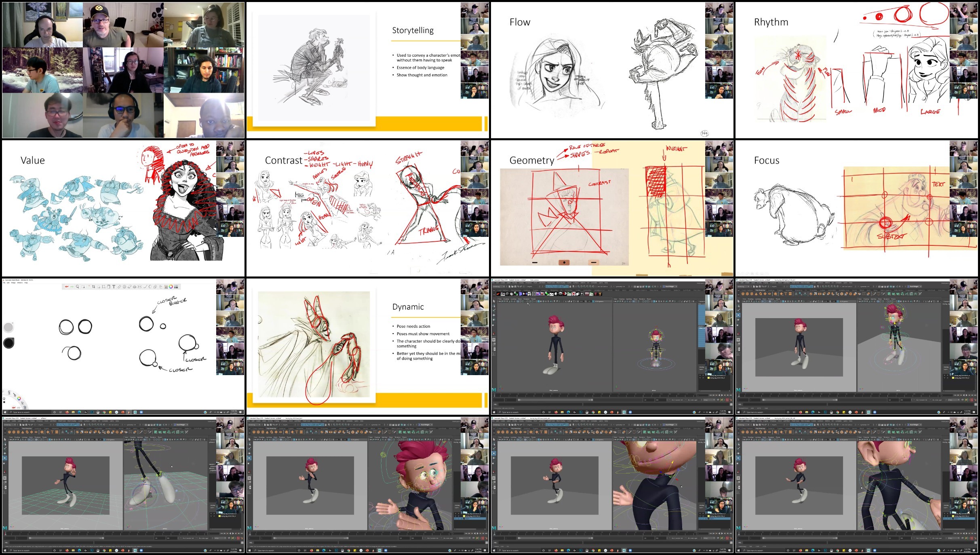Click Redo arrow in SketchBook toolbar
This screenshot has width=980, height=555.
tap(72, 287)
